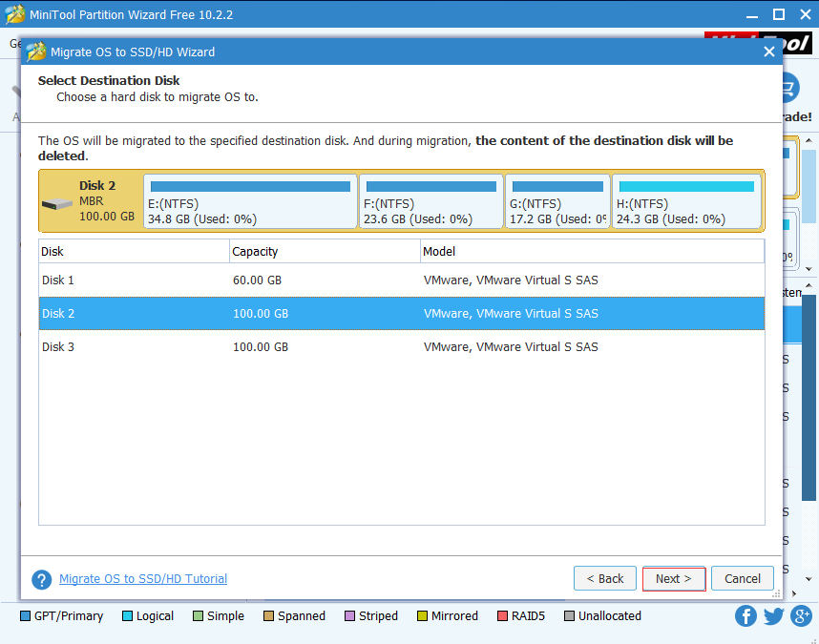Image resolution: width=819 pixels, height=644 pixels.
Task: Click the lower right pane scrollbar thumb
Action: tap(808, 398)
